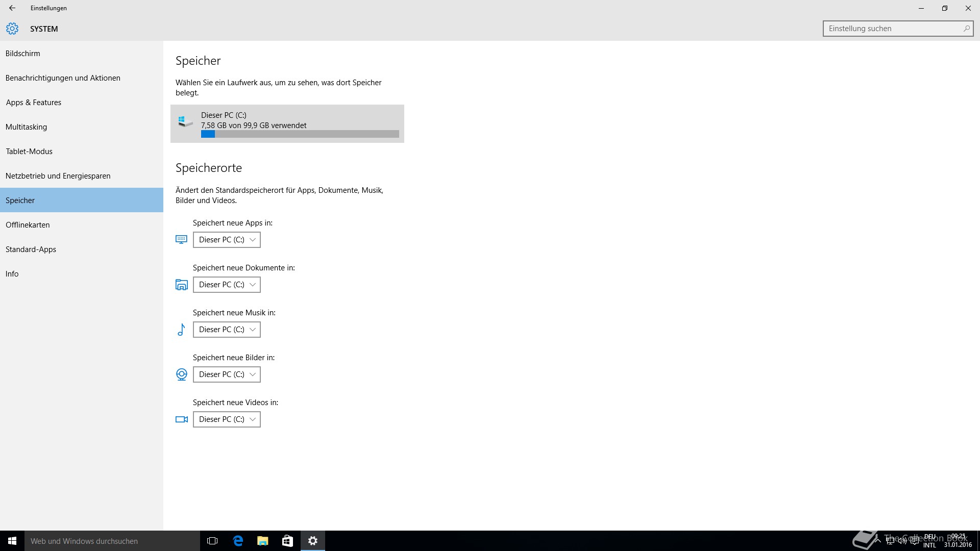
Task: Select Multitasking in sidebar
Action: (x=82, y=127)
